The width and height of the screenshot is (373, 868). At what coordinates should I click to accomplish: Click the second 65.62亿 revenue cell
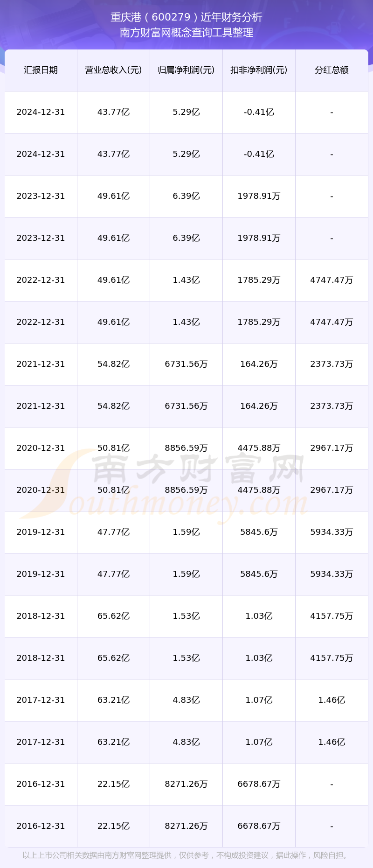click(x=113, y=658)
